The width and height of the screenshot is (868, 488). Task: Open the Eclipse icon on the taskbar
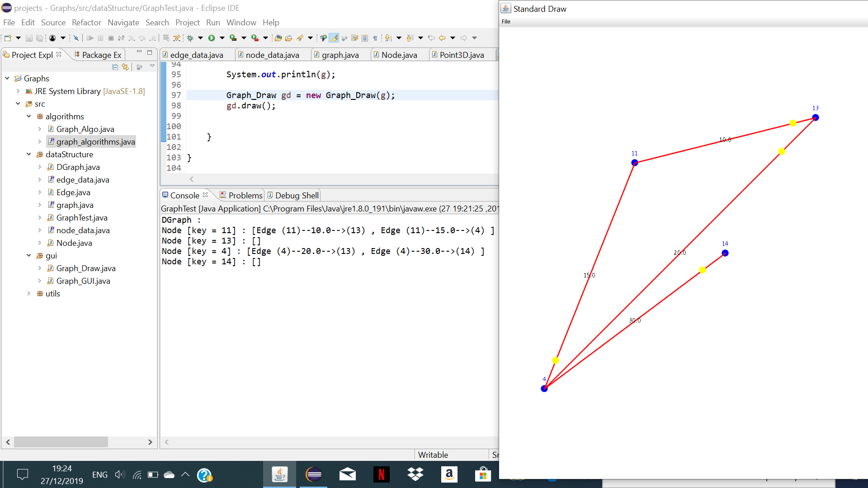[314, 474]
